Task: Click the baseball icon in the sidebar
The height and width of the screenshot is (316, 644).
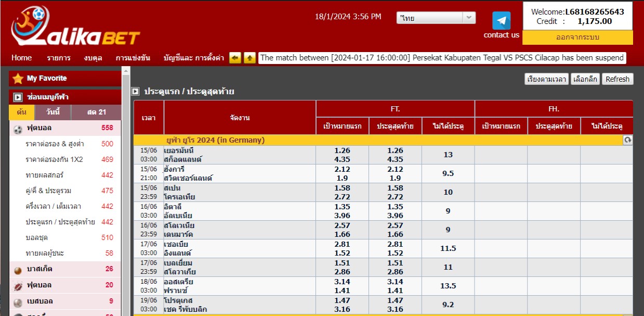Action: click(x=18, y=301)
